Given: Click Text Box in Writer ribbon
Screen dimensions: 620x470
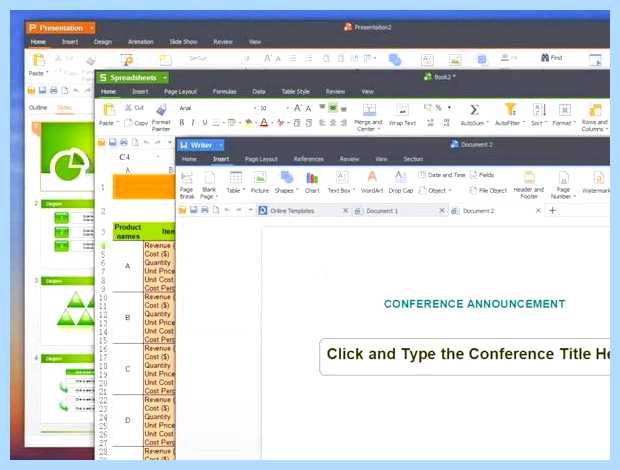Looking at the screenshot, I should pos(341,182).
